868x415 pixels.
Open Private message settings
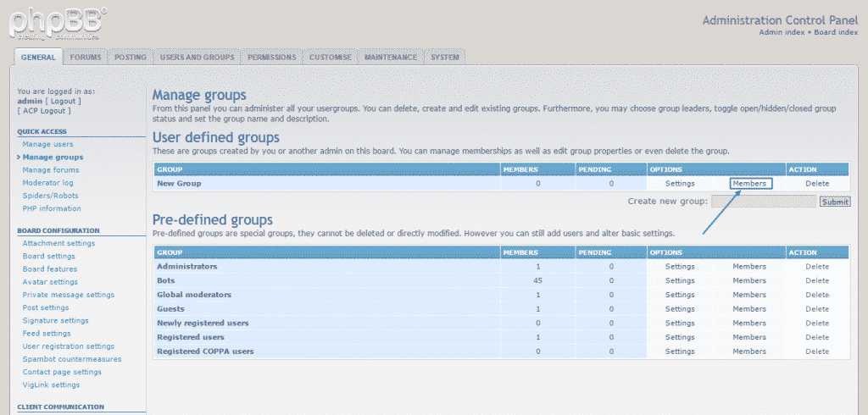point(68,295)
